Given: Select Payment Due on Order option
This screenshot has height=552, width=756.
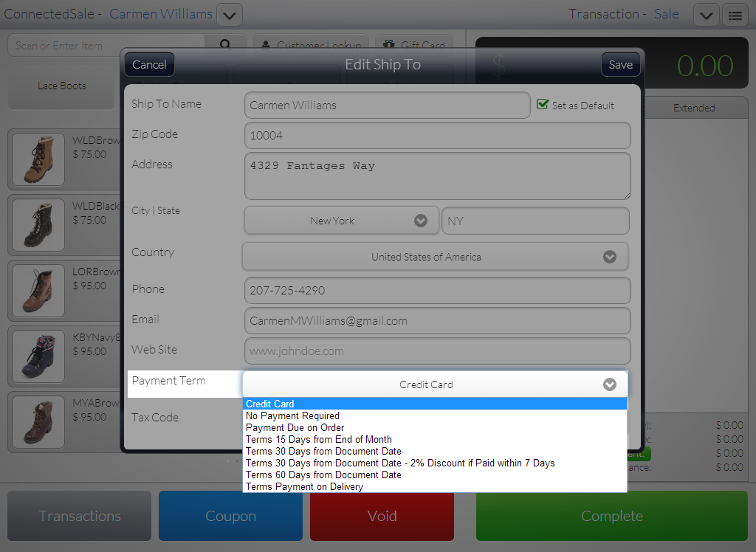Looking at the screenshot, I should tap(435, 427).
